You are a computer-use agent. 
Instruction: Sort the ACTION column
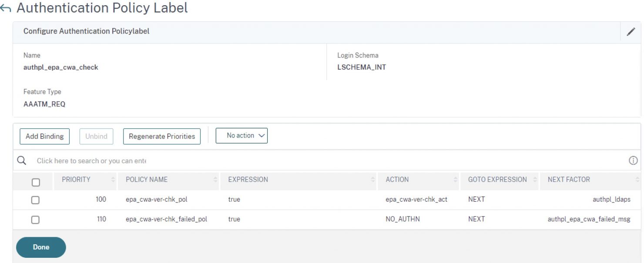[x=456, y=179]
